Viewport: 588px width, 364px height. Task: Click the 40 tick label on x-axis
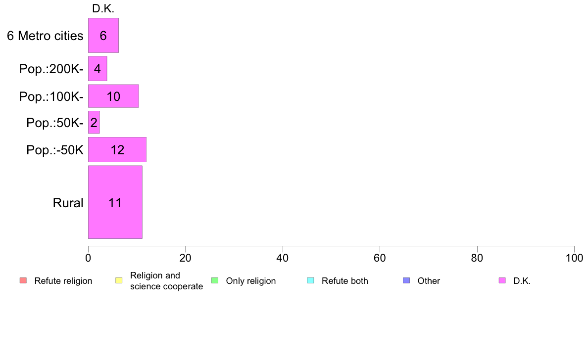pyautogui.click(x=283, y=258)
